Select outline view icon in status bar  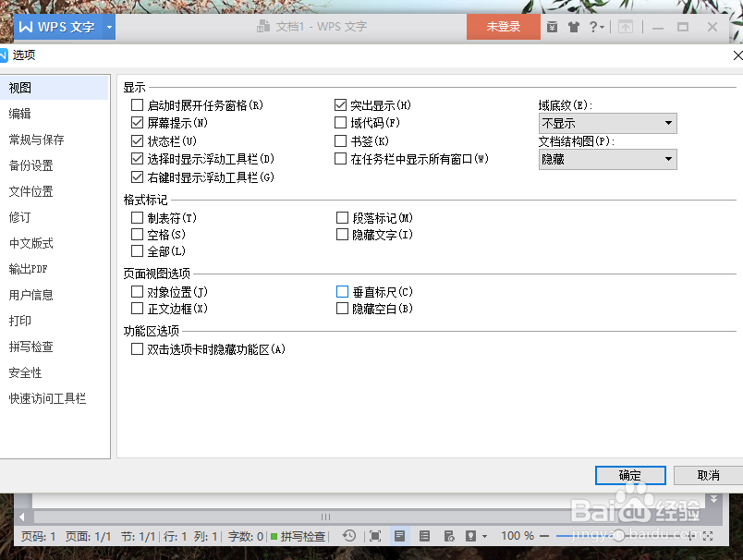pos(424,536)
